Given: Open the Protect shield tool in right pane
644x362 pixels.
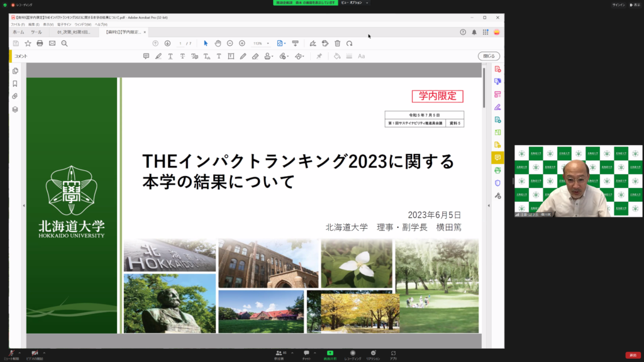Looking at the screenshot, I should point(497,183).
